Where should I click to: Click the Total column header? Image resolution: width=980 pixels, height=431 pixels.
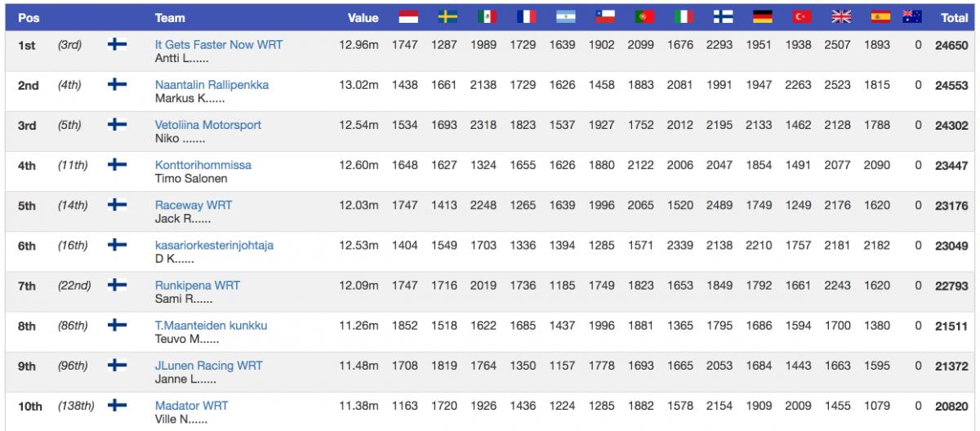(954, 17)
